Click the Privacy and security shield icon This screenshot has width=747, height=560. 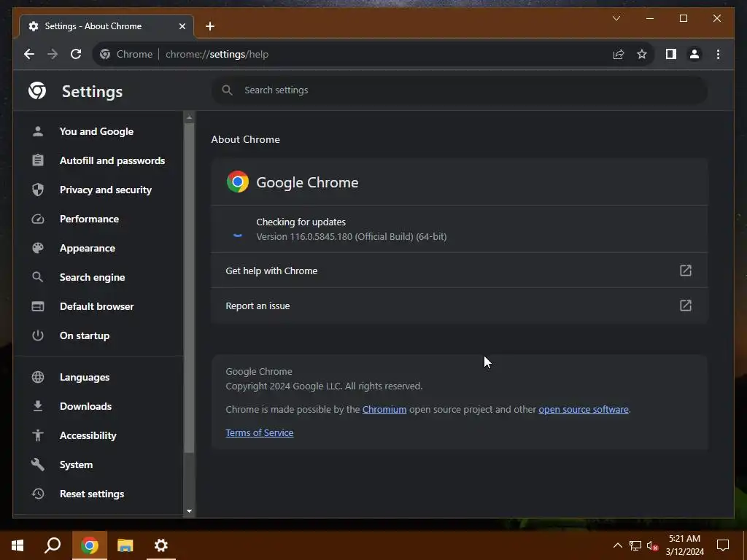click(38, 190)
